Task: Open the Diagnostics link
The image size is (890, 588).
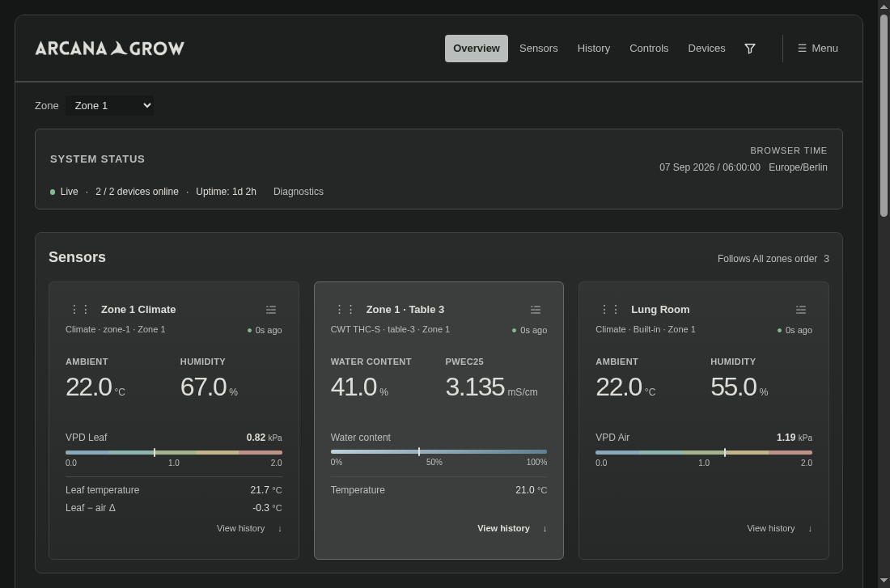Action: pos(299,192)
